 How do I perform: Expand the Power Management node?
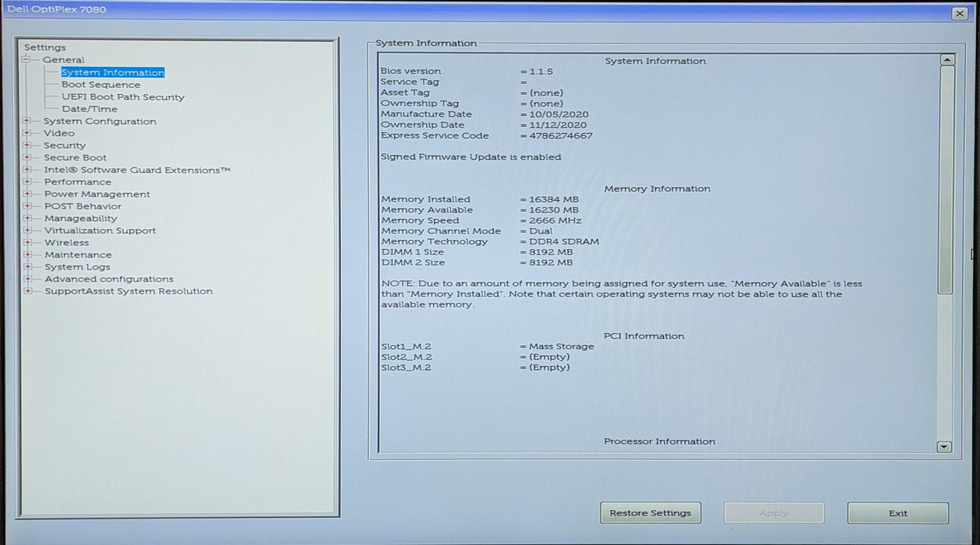[x=27, y=194]
